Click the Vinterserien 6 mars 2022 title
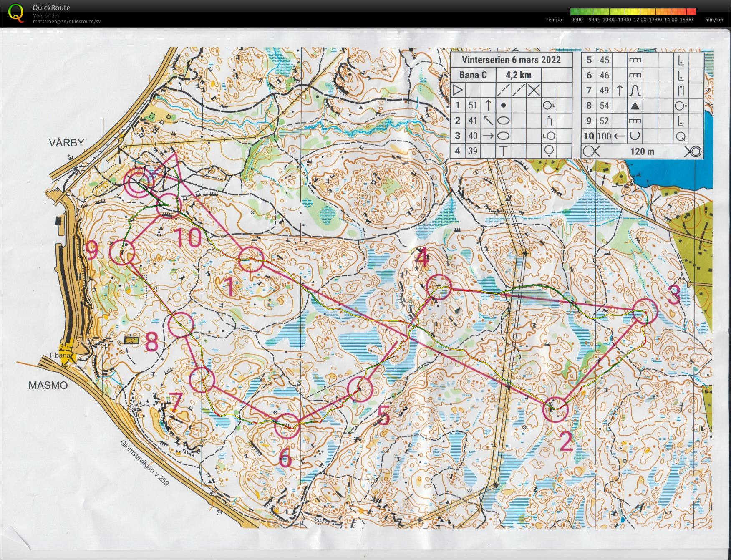 tap(511, 60)
